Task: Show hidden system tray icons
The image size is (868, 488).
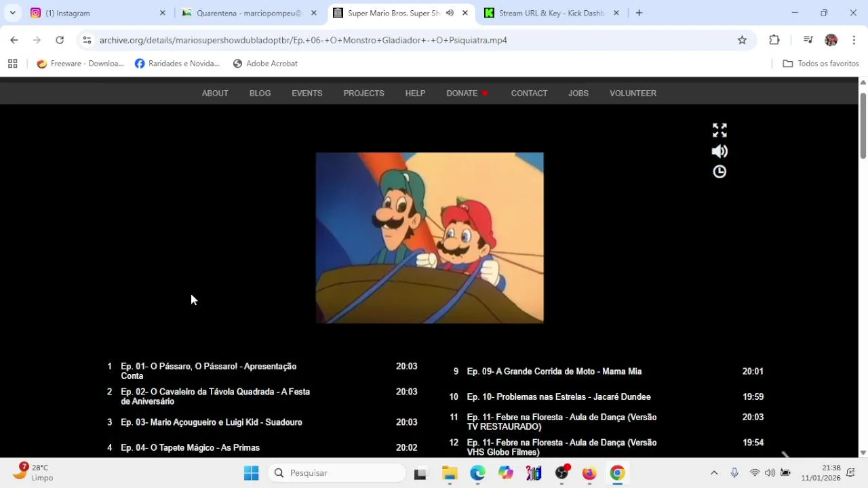Action: [x=713, y=473]
